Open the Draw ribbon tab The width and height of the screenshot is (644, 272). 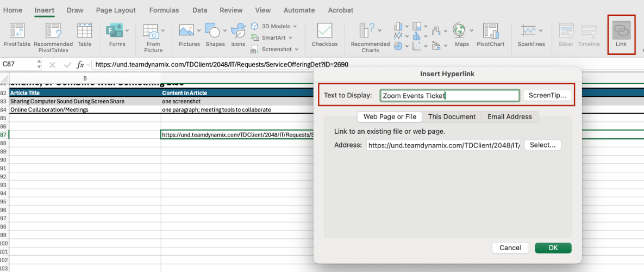(75, 10)
